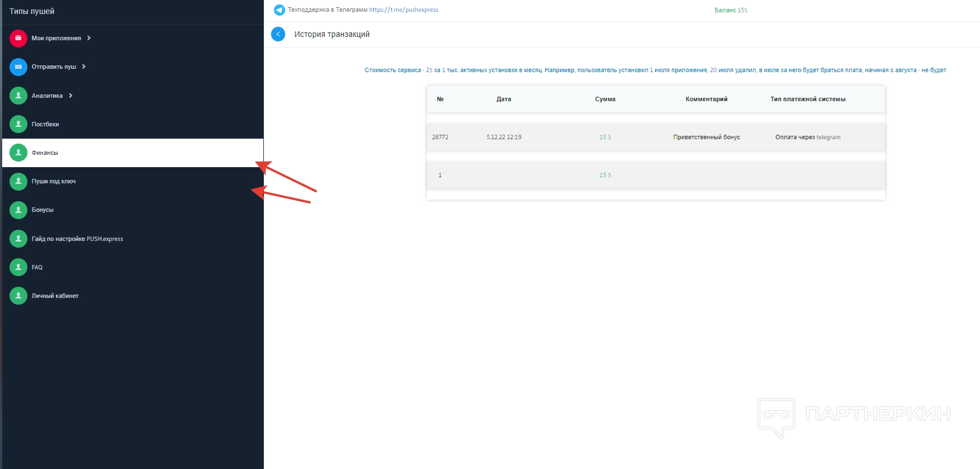Screen dimensions: 980x469
Task: Click the Техподдержка в Телеграмм label
Action: tap(328, 10)
